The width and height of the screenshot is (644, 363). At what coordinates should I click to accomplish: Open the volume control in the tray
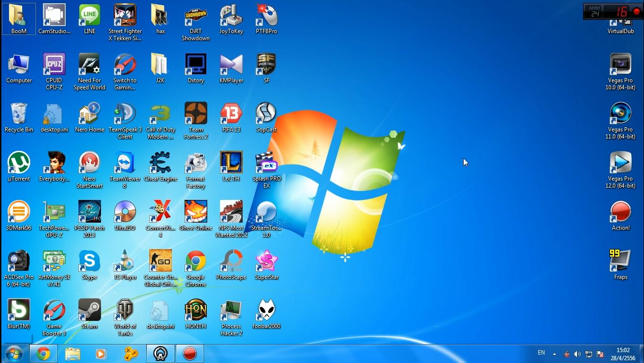(x=577, y=354)
